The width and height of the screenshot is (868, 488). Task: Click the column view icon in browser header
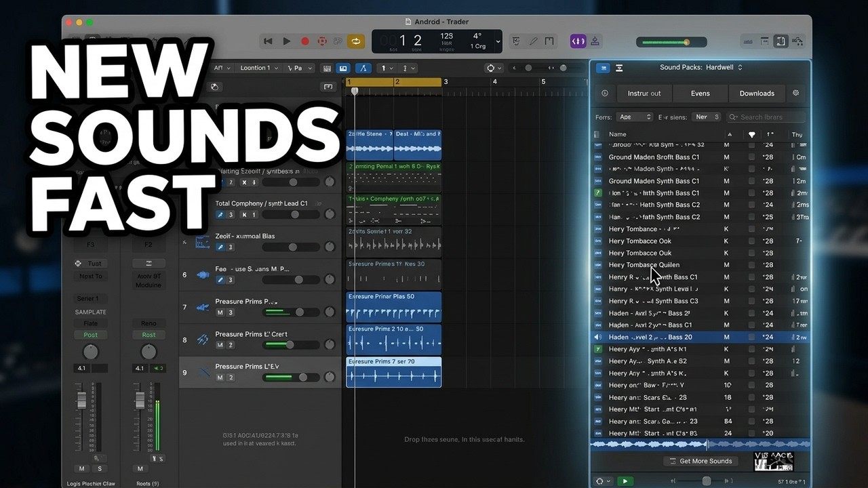coord(619,68)
